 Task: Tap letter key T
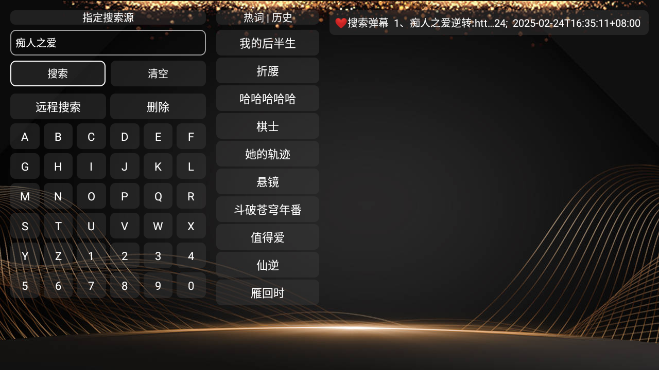(58, 226)
